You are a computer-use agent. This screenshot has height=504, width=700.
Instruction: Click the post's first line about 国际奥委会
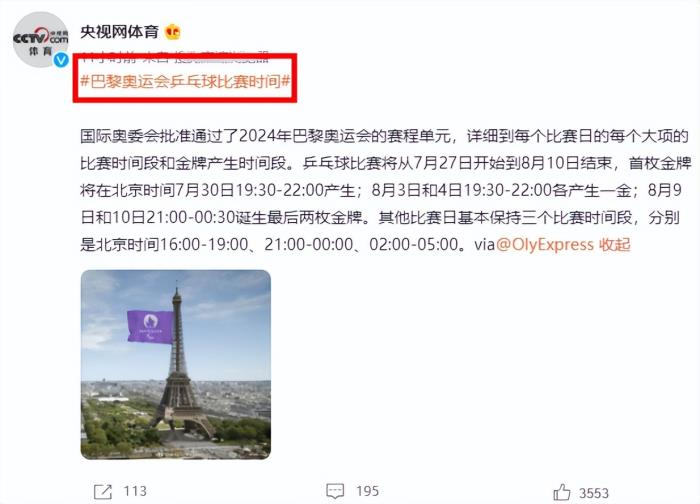click(x=384, y=136)
